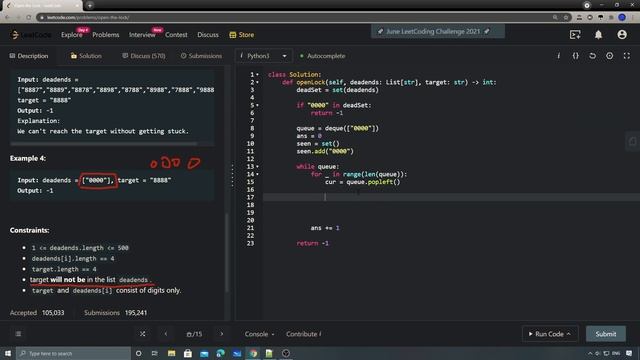Click the 'ans += 1' code on line 21

point(325,228)
